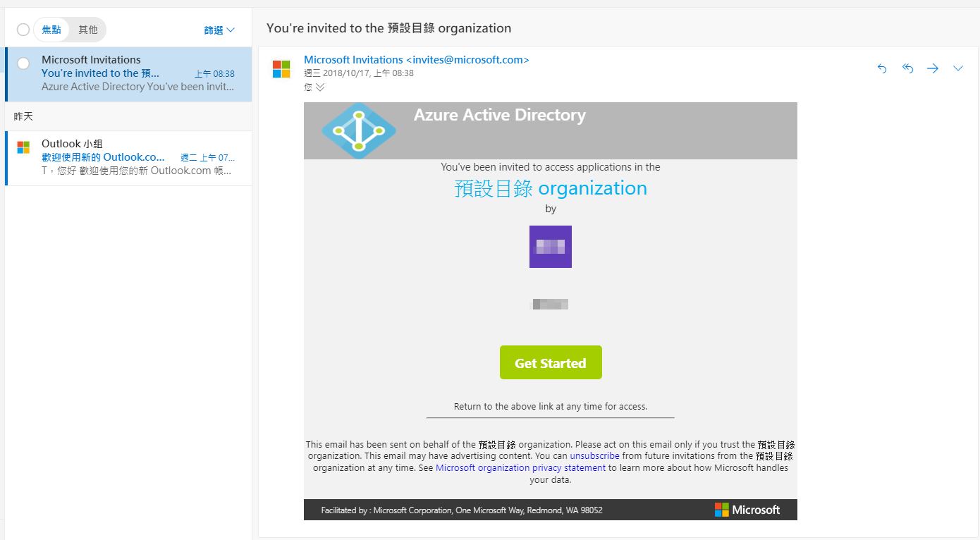Click the Azure Active Directory diamond logo

[359, 130]
